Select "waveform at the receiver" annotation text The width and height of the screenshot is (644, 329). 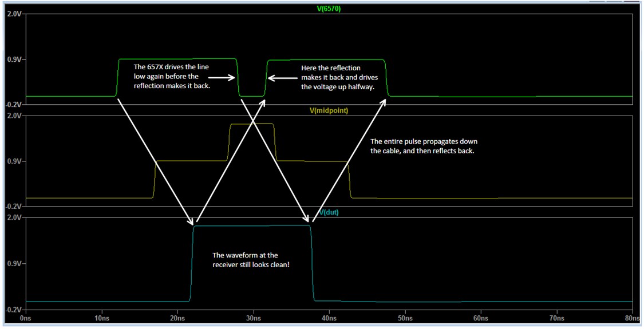pos(251,261)
